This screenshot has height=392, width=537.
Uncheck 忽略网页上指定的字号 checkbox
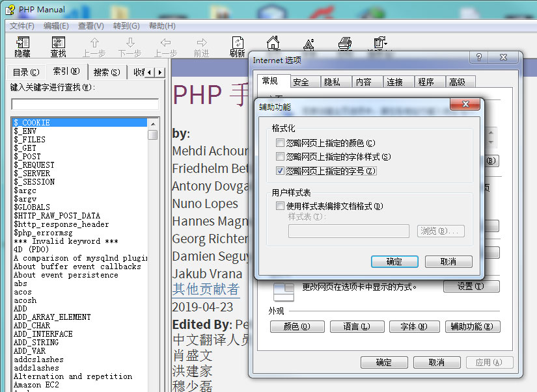[x=280, y=170]
